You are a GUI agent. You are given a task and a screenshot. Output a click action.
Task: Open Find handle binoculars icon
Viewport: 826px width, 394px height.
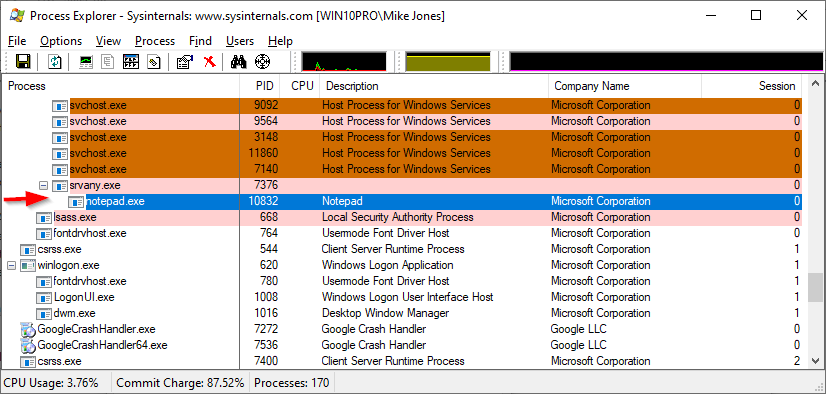pos(239,62)
